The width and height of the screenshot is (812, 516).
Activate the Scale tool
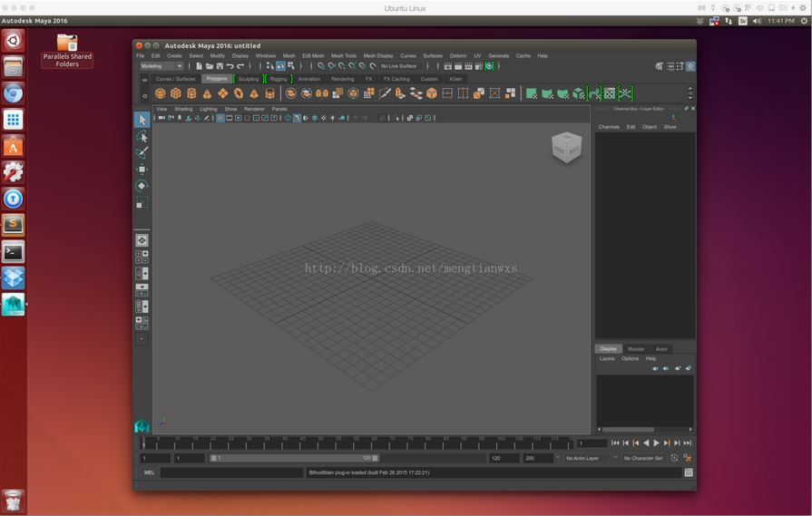pyautogui.click(x=142, y=202)
